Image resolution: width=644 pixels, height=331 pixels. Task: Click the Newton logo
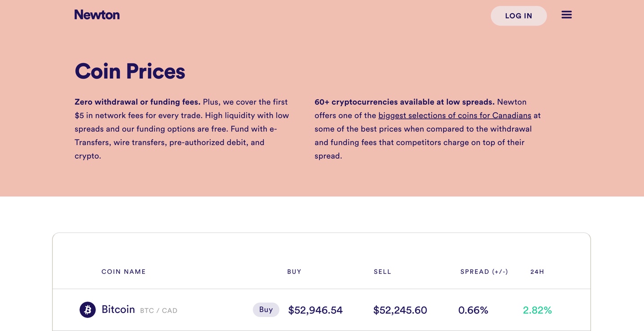[x=97, y=15]
